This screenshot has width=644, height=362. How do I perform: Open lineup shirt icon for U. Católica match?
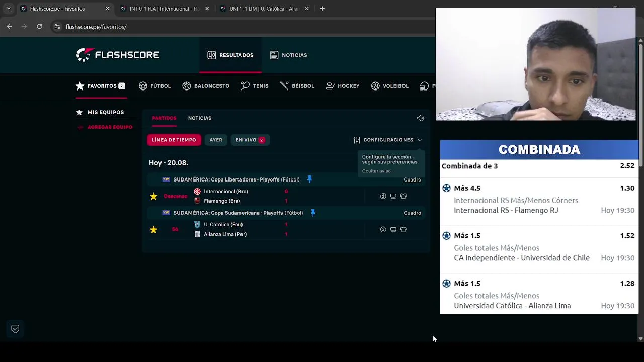coord(404,230)
